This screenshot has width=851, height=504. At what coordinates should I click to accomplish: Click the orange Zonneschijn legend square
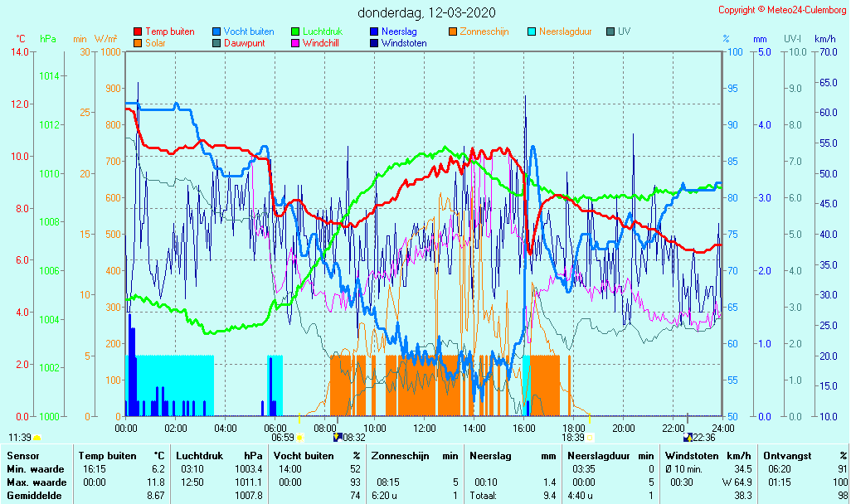(x=453, y=32)
